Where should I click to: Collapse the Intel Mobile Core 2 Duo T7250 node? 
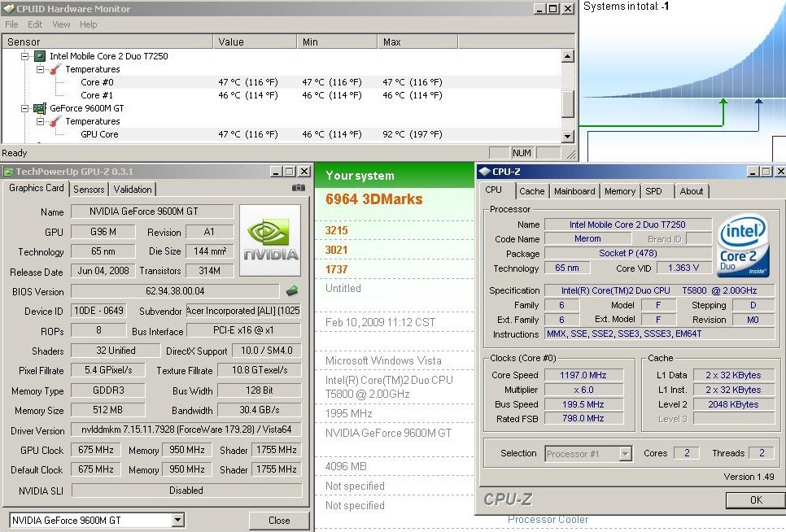pos(24,56)
